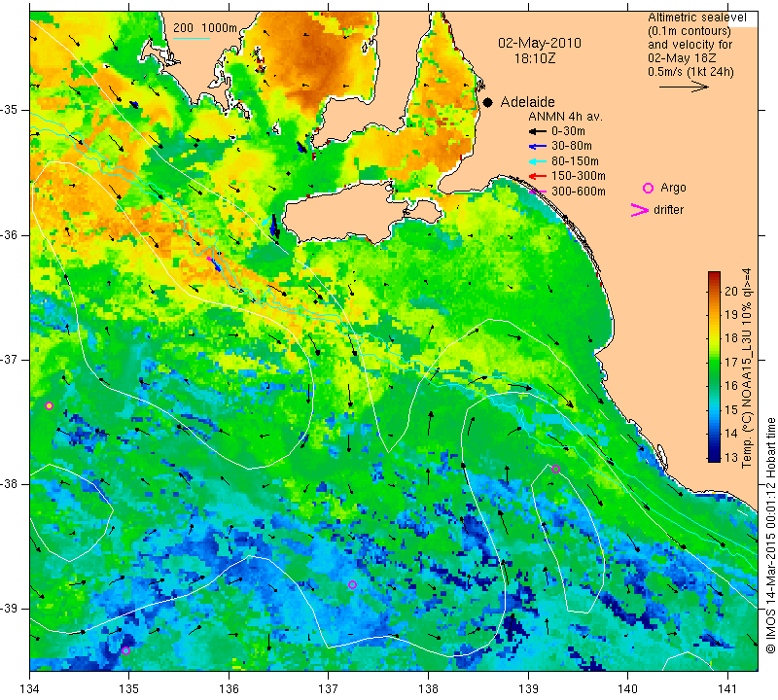
Task: Click the dark red top of temperature colorbar
Action: (714, 275)
